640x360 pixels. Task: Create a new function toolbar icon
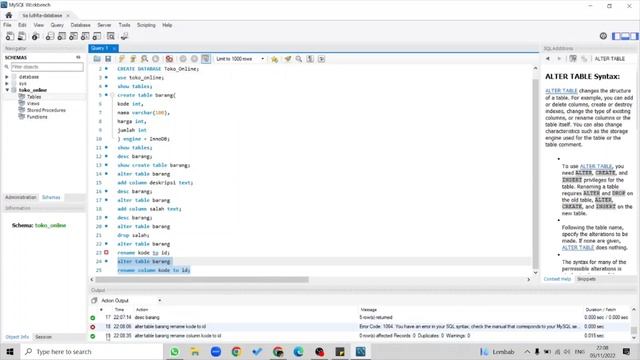[97, 36]
